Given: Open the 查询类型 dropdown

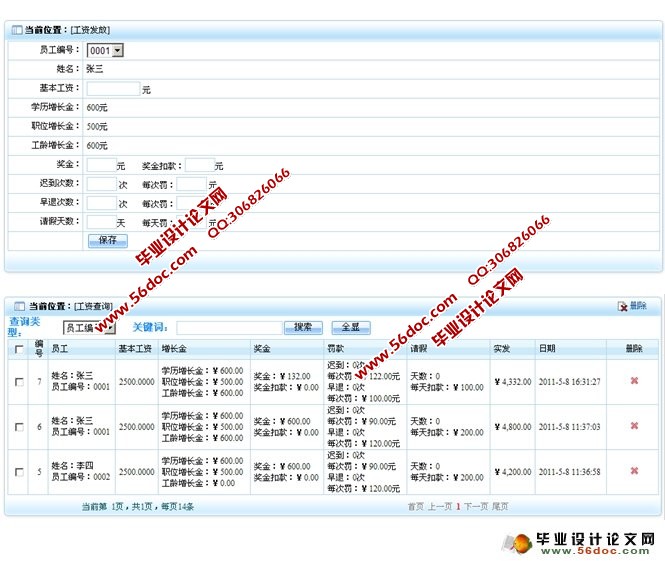Looking at the screenshot, I should (x=89, y=327).
